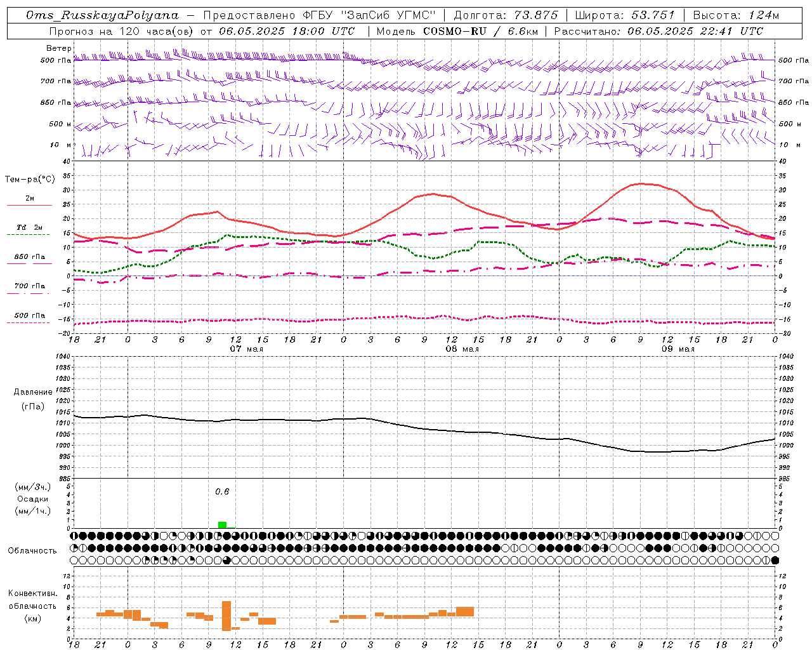
Task: Click the "Прогноз на 120 часа(ов)" forecast text
Action: (122, 31)
